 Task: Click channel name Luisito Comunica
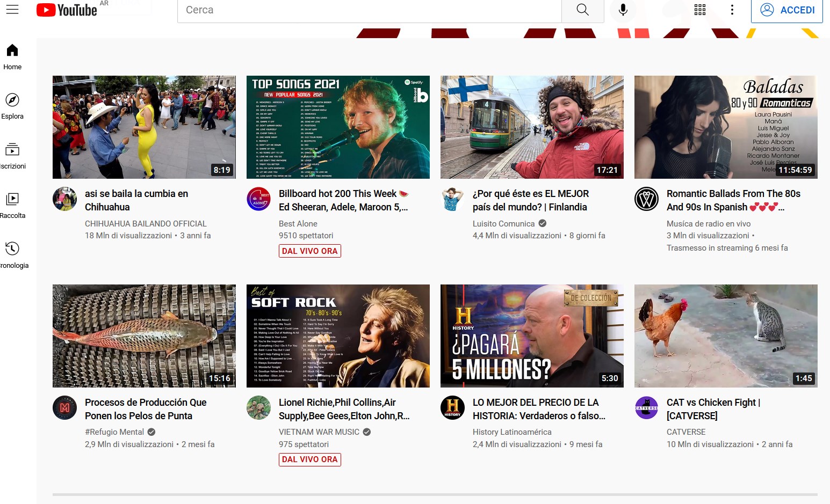point(504,224)
